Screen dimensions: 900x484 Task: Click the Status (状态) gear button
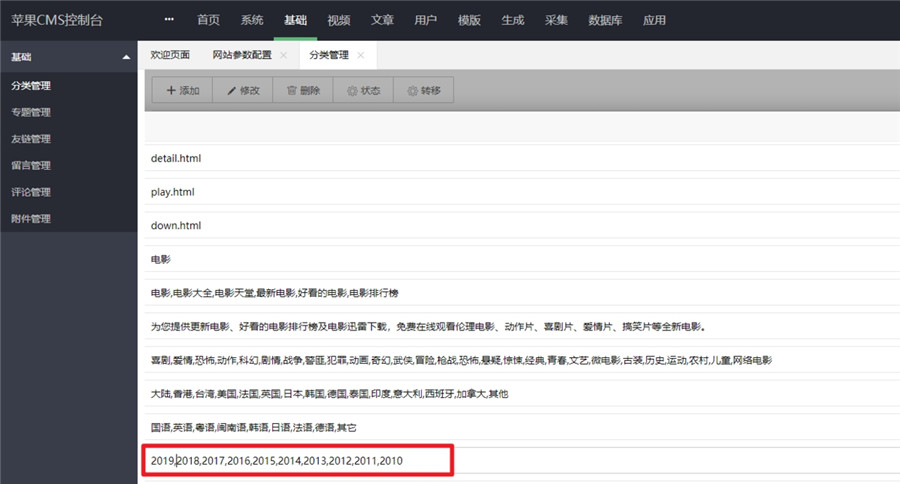(363, 91)
